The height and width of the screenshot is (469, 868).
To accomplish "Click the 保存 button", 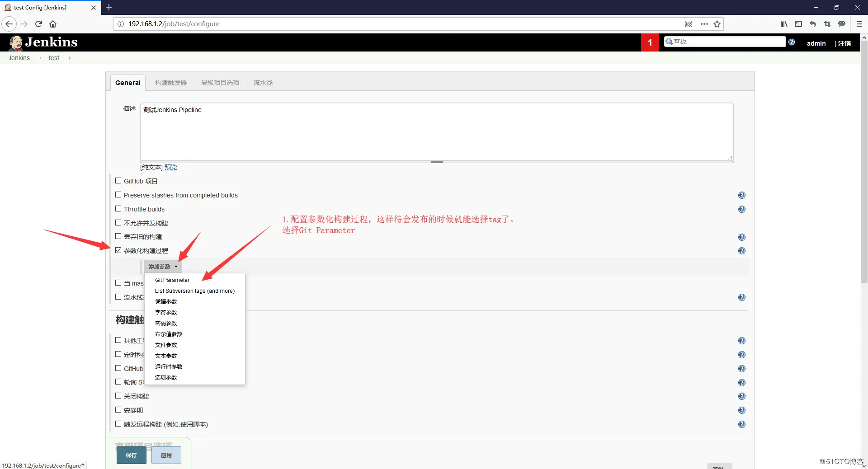I will [132, 455].
